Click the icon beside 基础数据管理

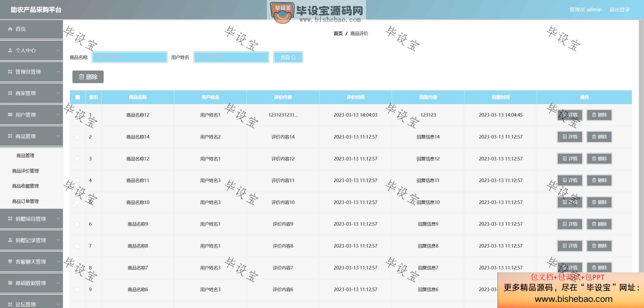(10, 283)
